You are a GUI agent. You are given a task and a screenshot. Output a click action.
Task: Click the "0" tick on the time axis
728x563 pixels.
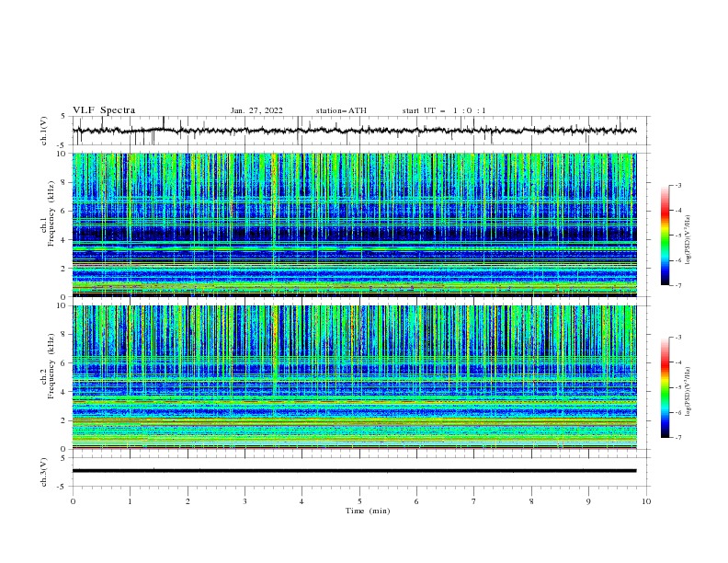[73, 501]
